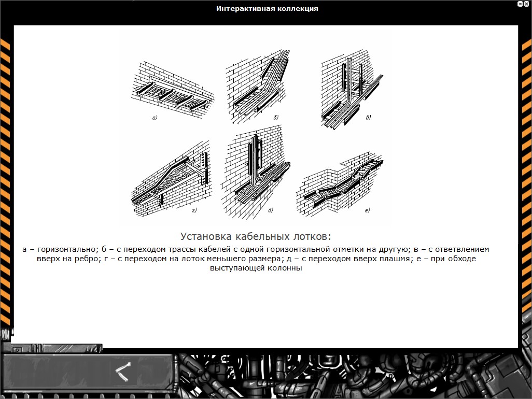
Task: Click the label 'е)' under sixth diagram
Action: (x=367, y=210)
